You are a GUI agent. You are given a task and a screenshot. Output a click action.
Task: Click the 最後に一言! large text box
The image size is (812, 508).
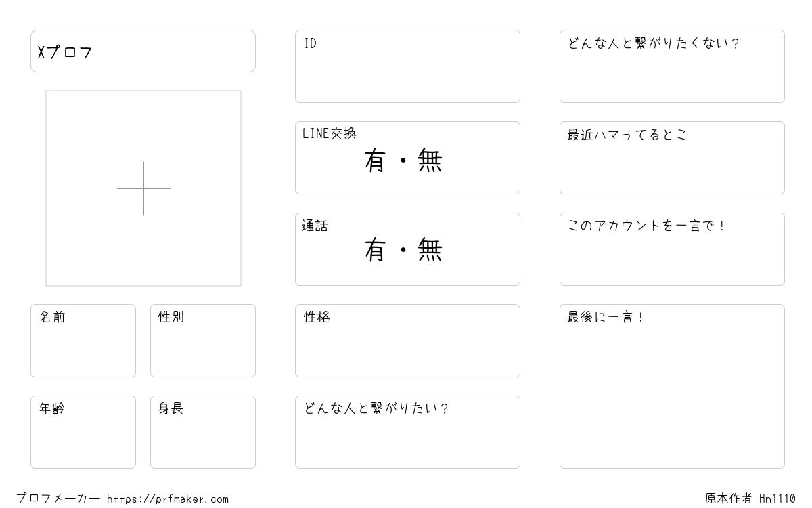coord(672,386)
